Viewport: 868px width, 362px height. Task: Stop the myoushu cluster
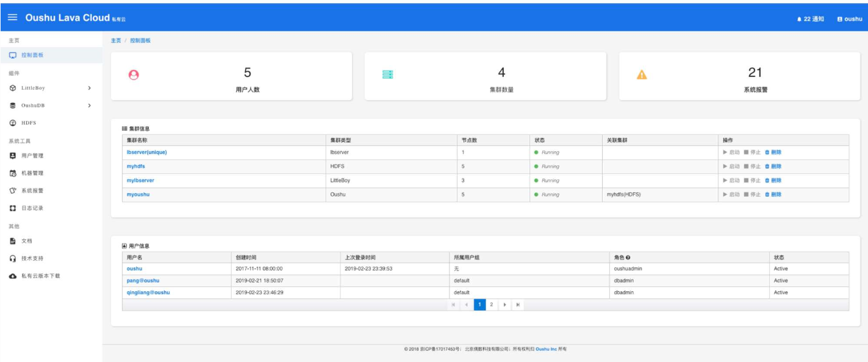(x=752, y=194)
